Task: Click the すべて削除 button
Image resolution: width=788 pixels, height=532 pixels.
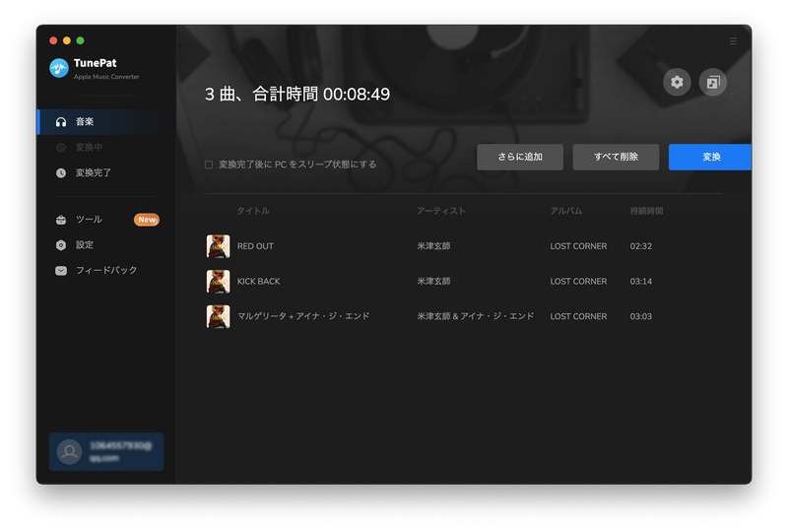Action: [616, 157]
